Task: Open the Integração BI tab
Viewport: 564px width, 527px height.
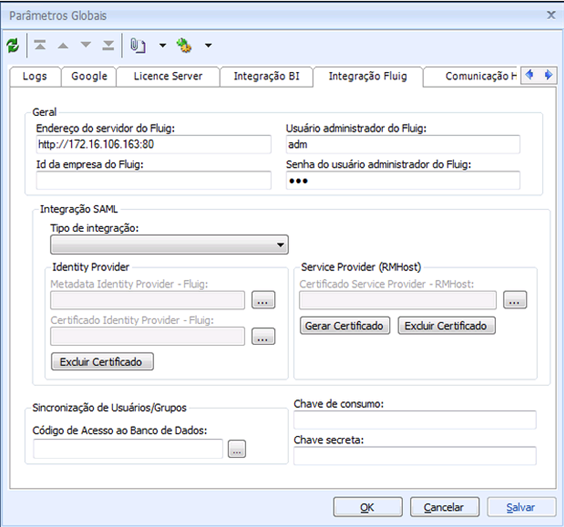Action: (x=267, y=76)
